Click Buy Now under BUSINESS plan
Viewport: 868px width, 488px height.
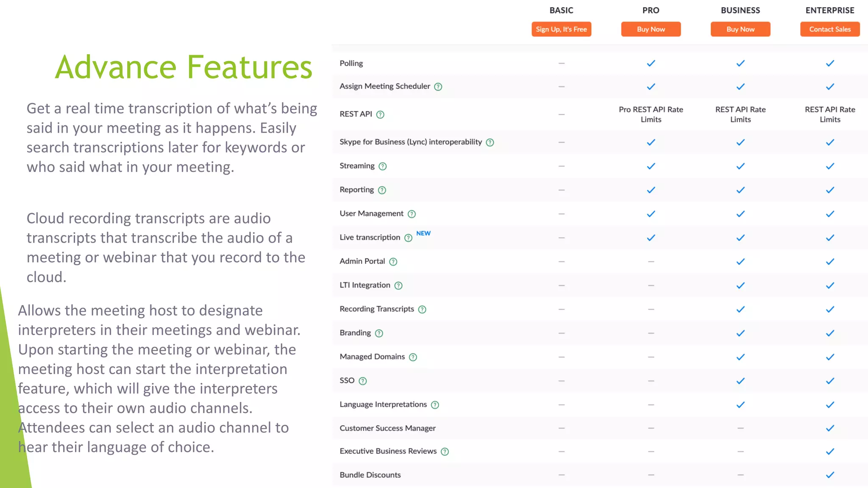coord(740,29)
